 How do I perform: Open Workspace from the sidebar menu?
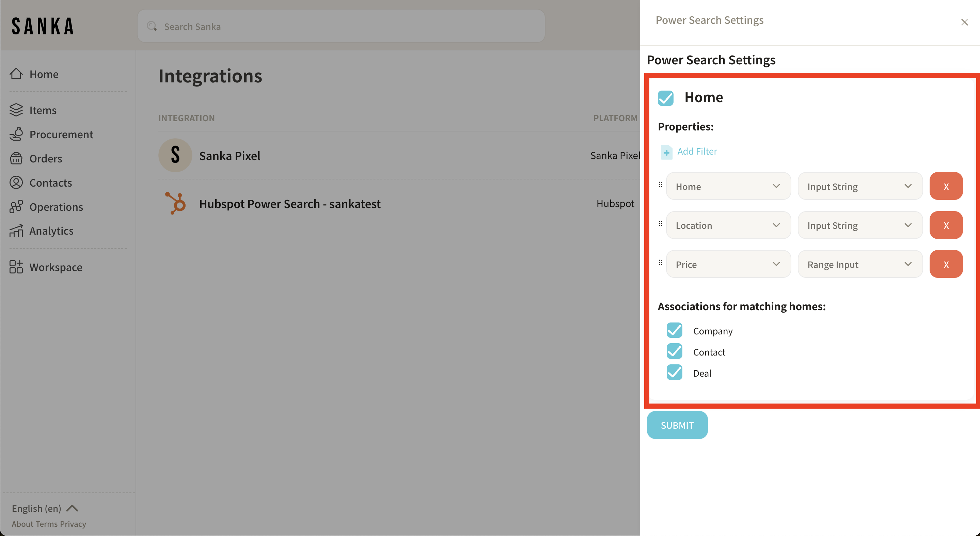(56, 267)
